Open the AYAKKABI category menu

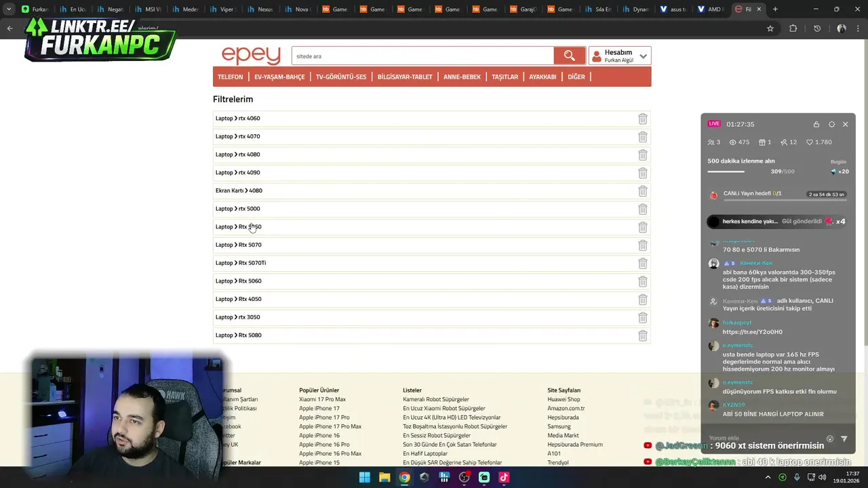(542, 77)
